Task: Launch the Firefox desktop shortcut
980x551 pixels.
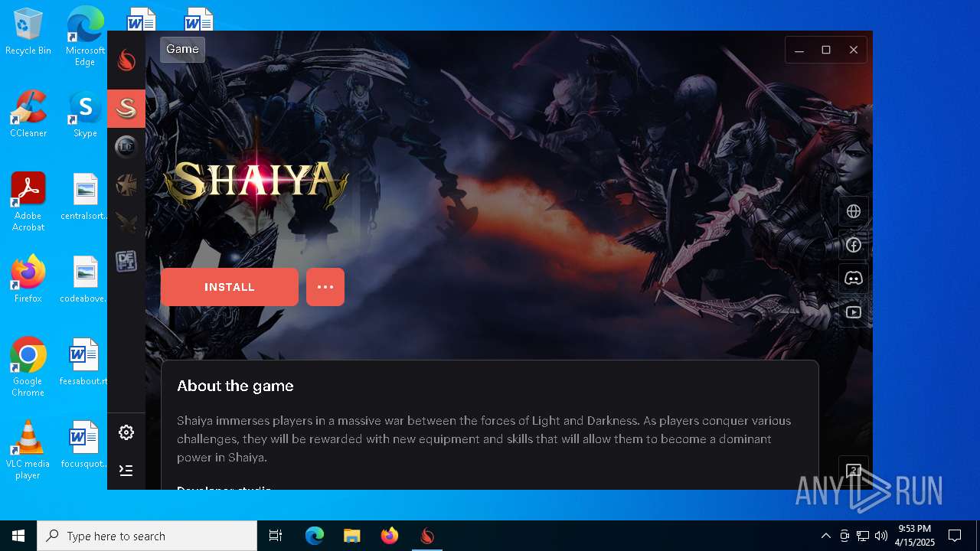Action: 28,279
